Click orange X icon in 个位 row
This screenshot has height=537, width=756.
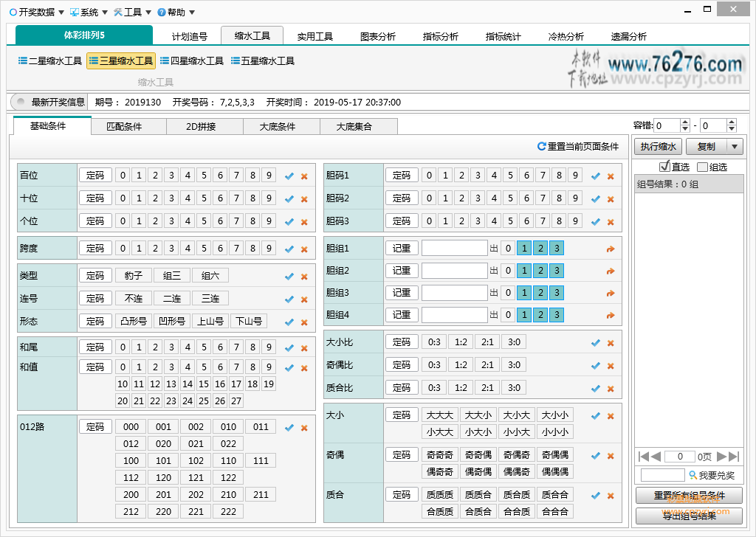point(304,222)
